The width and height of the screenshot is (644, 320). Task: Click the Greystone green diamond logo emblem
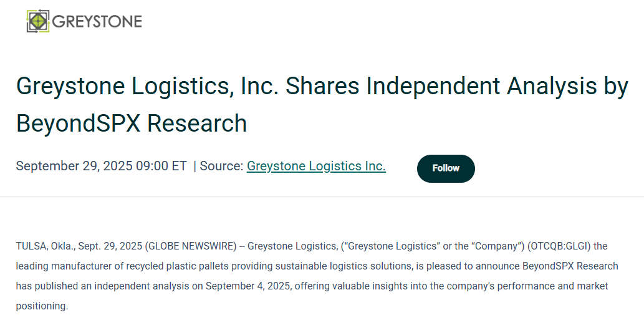(x=38, y=21)
